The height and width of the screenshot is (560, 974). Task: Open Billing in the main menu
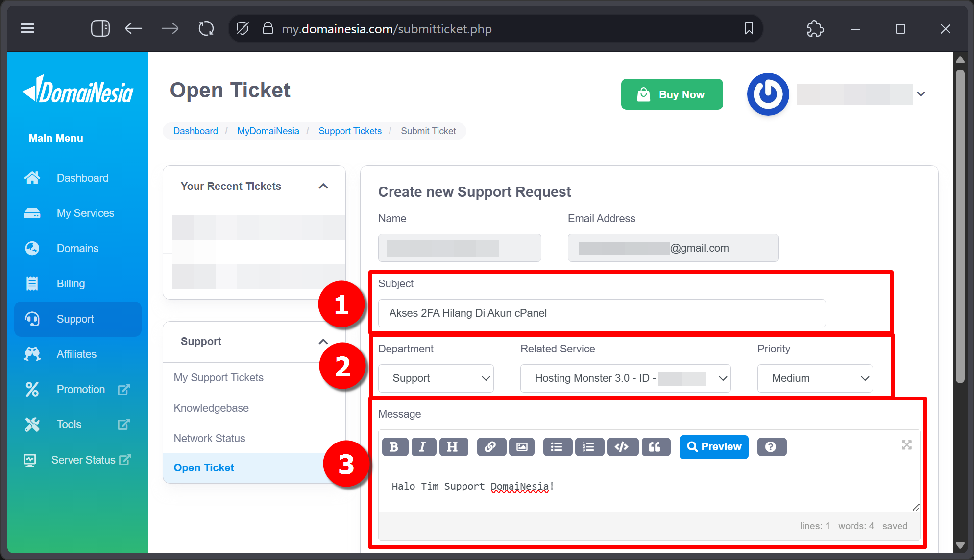(78, 283)
